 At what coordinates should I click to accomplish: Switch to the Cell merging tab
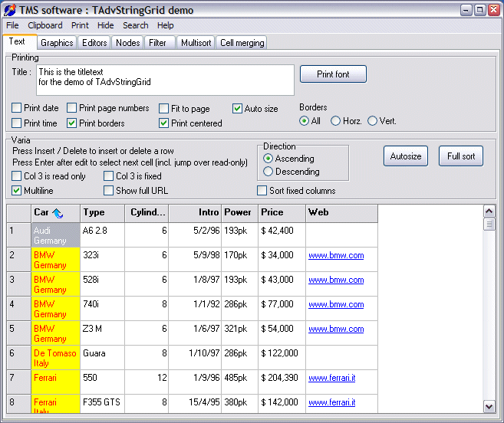tap(242, 43)
